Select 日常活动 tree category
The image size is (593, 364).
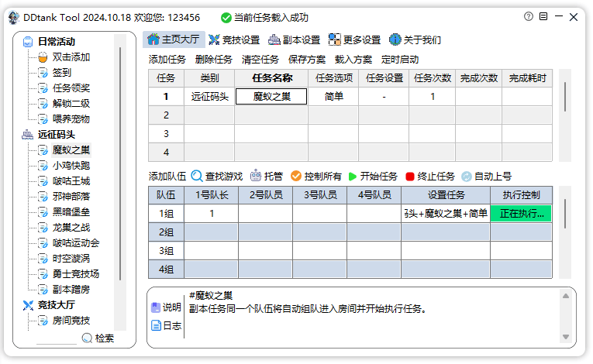click(x=57, y=42)
